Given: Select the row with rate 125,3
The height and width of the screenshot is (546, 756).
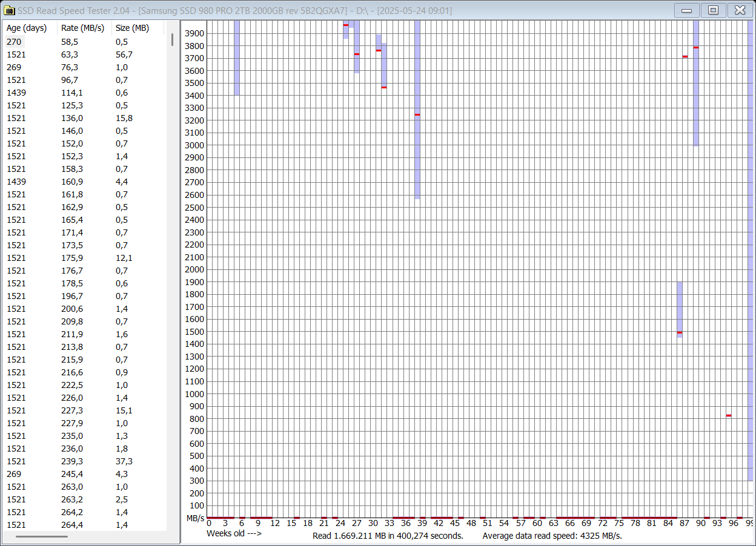Looking at the screenshot, I should tap(85, 105).
